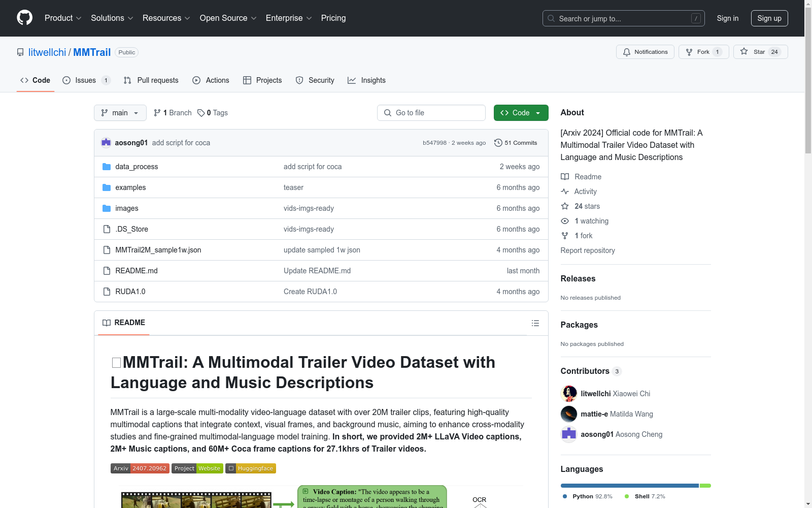
Task: Open the Actions tab
Action: pyautogui.click(x=211, y=80)
